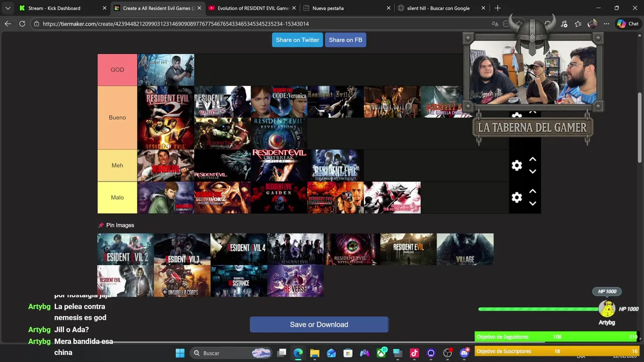
Task: Select unranked Village image
Action: (x=465, y=249)
